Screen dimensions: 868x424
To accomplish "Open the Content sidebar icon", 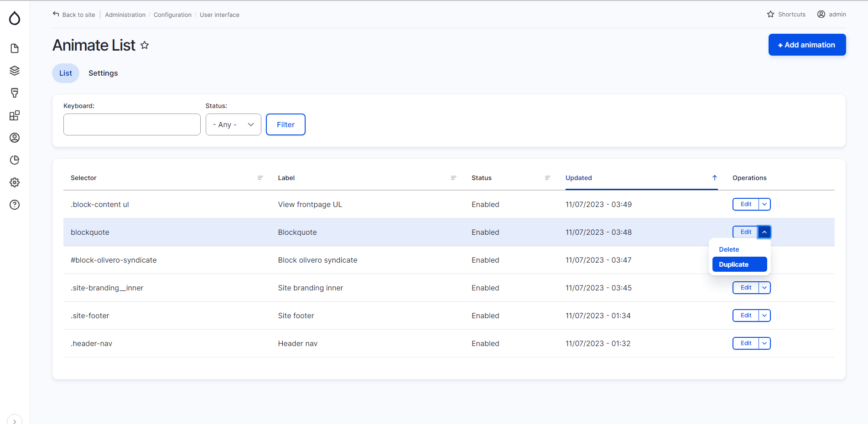I will point(15,48).
